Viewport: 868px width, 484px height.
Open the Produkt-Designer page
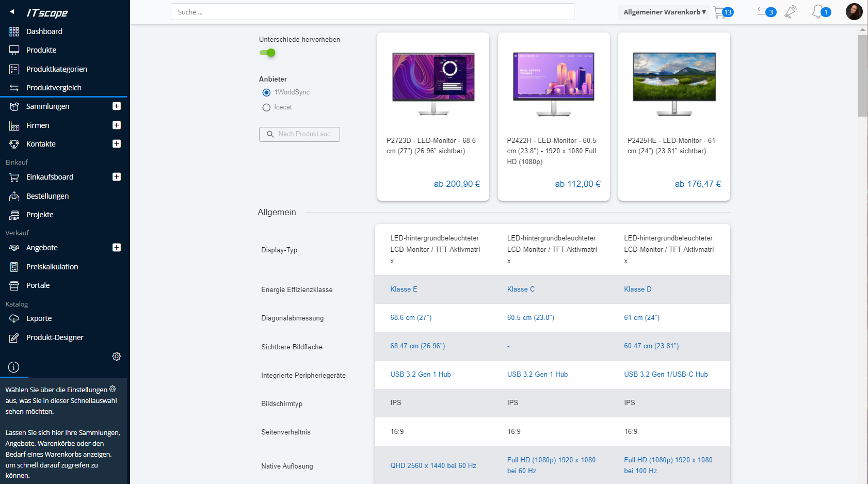click(x=55, y=337)
